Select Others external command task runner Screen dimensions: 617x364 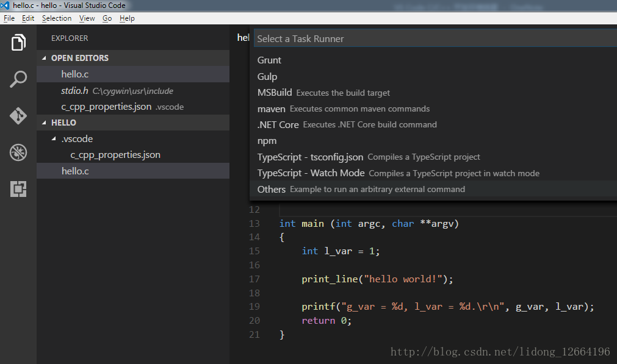[x=433, y=189]
